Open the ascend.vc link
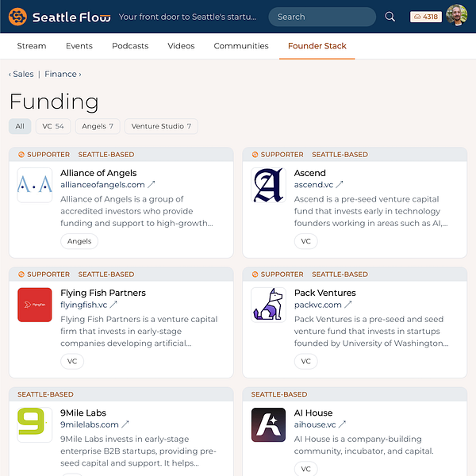This screenshot has width=476, height=476. click(313, 185)
